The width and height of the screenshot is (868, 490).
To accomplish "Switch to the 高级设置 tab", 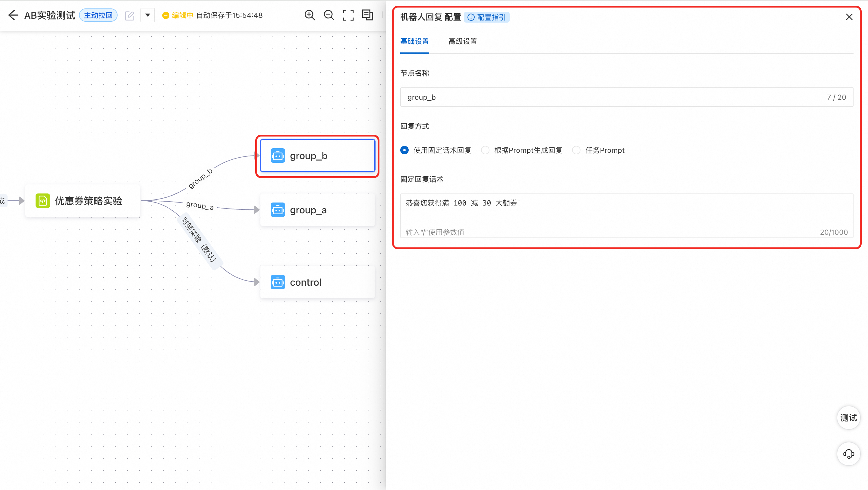I will [x=463, y=41].
